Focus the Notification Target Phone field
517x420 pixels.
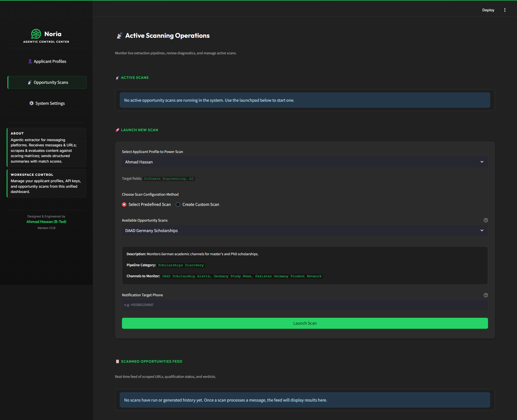click(x=305, y=305)
